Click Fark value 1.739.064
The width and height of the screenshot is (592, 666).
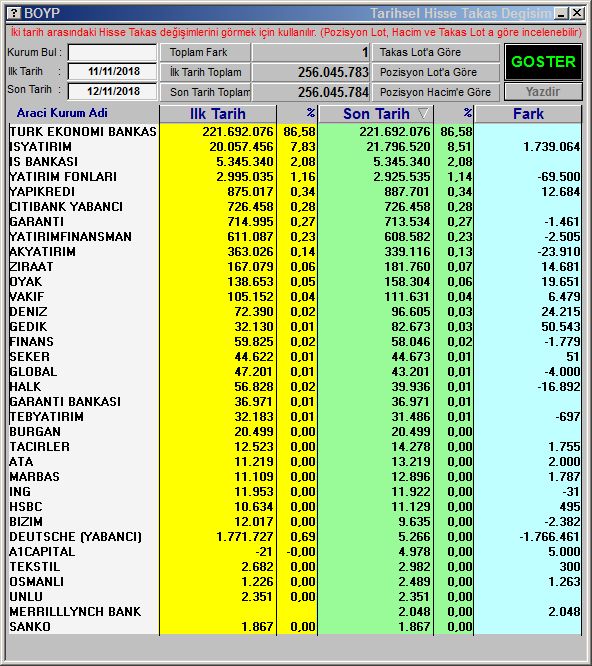[x=551, y=147]
